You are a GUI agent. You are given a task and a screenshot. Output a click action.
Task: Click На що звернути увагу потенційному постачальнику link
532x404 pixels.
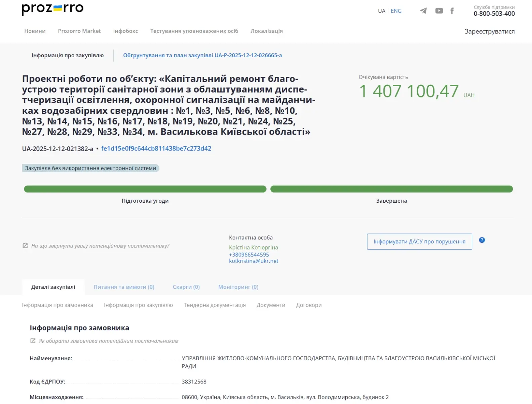click(100, 246)
